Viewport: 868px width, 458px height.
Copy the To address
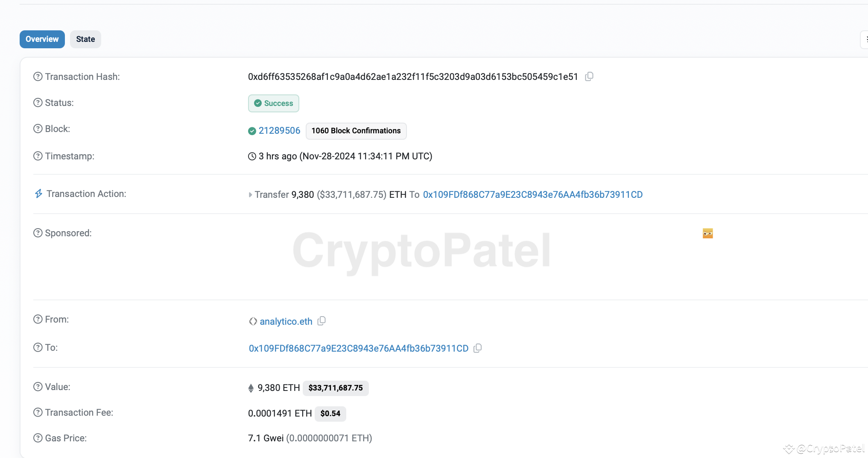tap(477, 348)
